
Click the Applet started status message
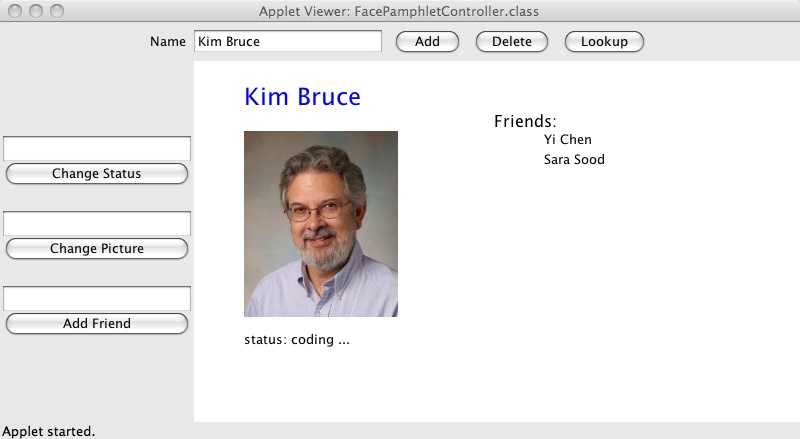tap(49, 431)
